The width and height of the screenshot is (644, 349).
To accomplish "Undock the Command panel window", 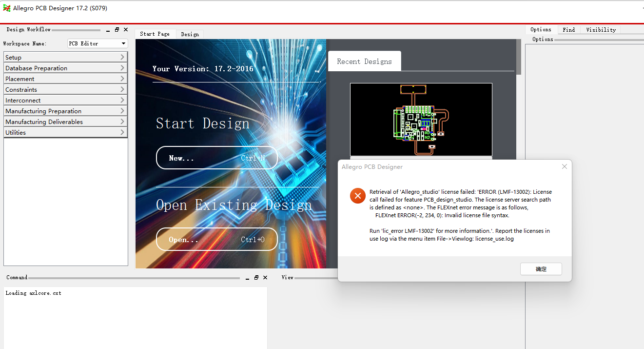I will click(x=256, y=278).
